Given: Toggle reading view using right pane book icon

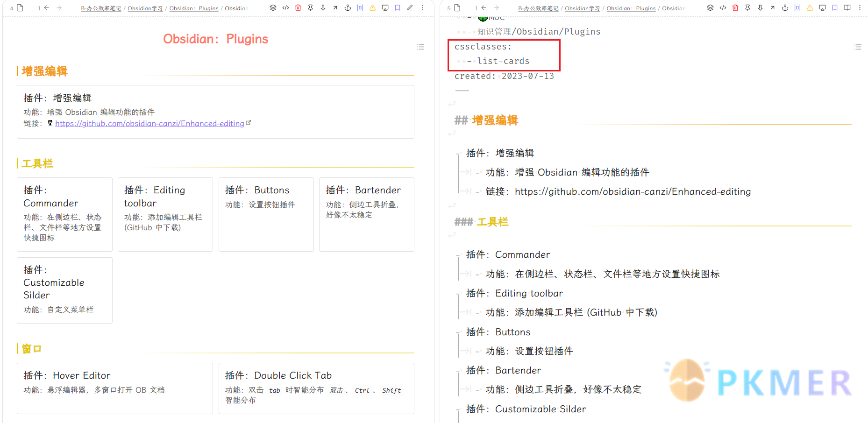Looking at the screenshot, I should coord(847,8).
